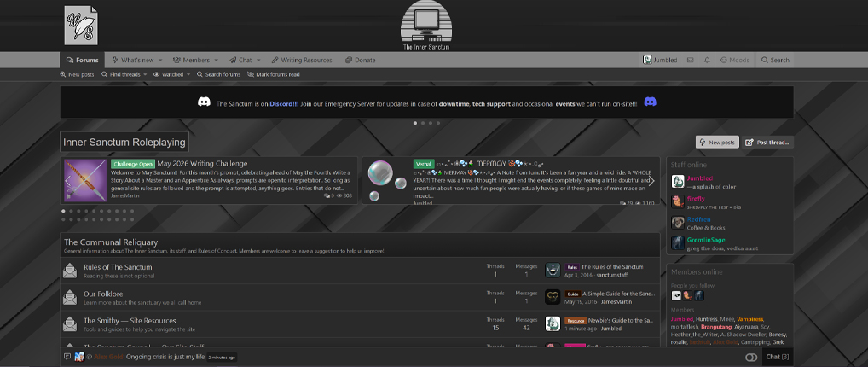Click the purple sword challenge thumbnail
Viewport: 868px width, 367px height.
85,181
